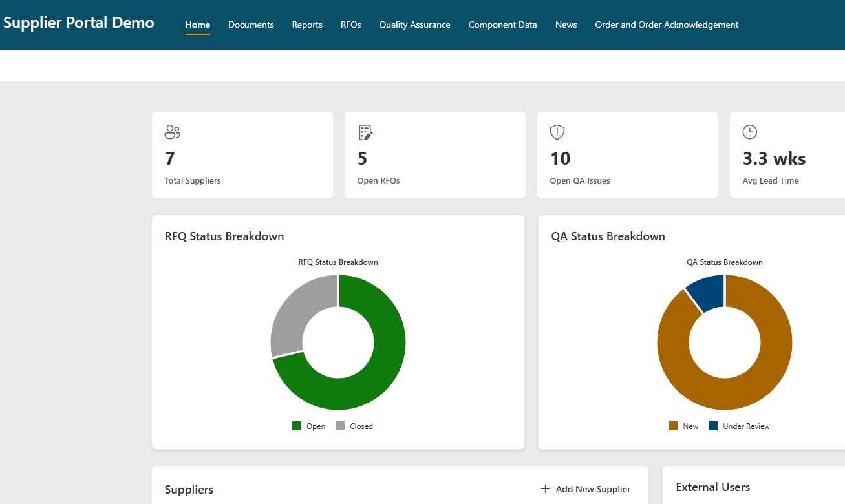This screenshot has width=845, height=504.
Task: Open Order and Order Acknowledgement page
Action: (667, 25)
